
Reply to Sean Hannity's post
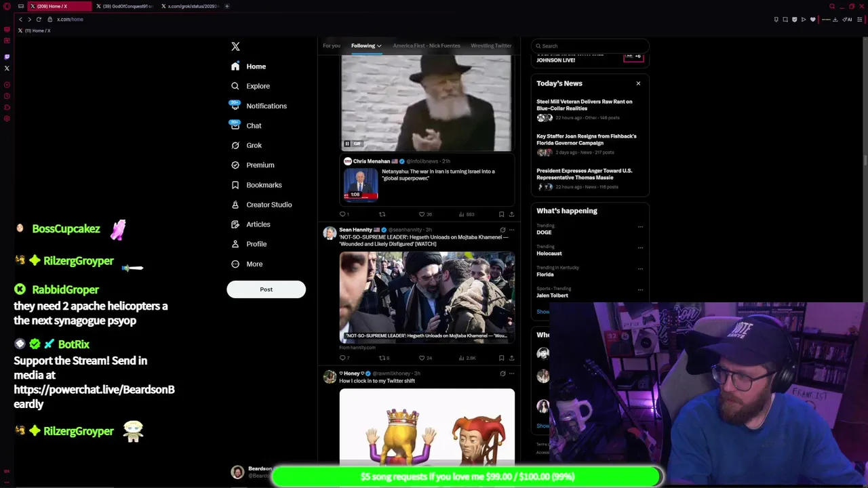click(344, 358)
